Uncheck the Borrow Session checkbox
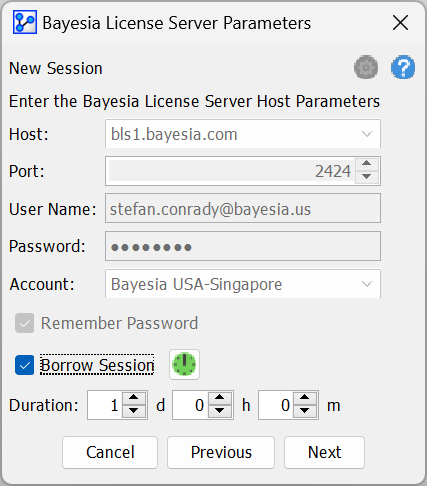 [24, 365]
